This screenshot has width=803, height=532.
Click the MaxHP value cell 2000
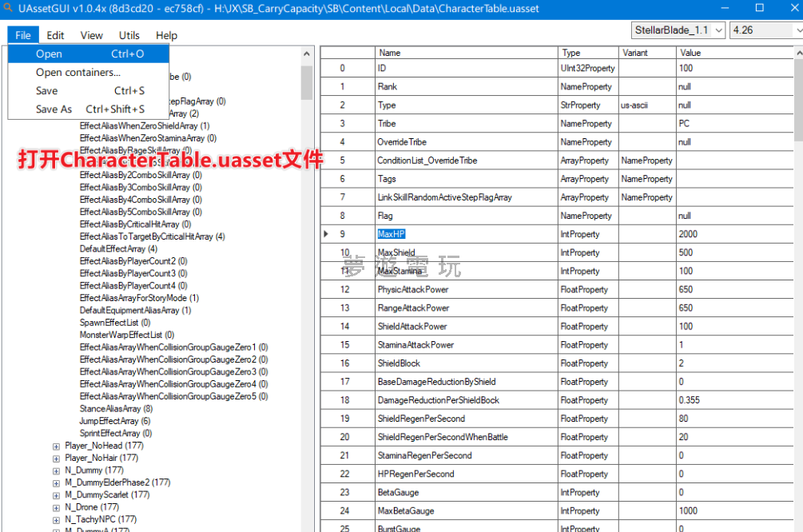[x=735, y=234]
